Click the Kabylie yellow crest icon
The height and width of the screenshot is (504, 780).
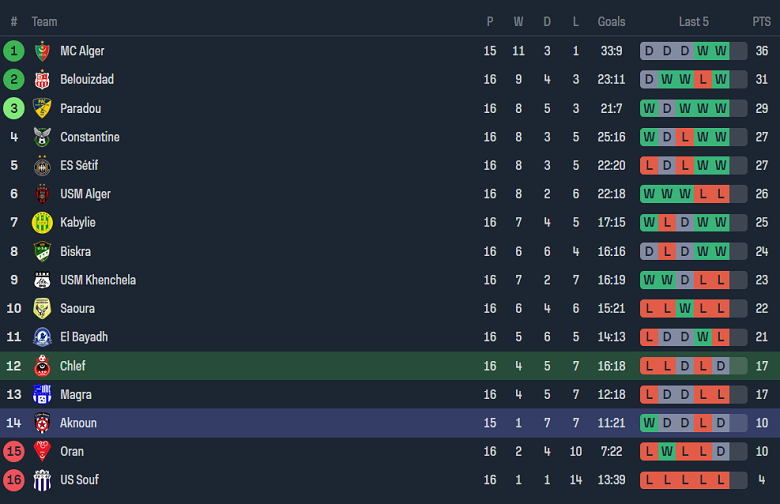[x=42, y=222]
